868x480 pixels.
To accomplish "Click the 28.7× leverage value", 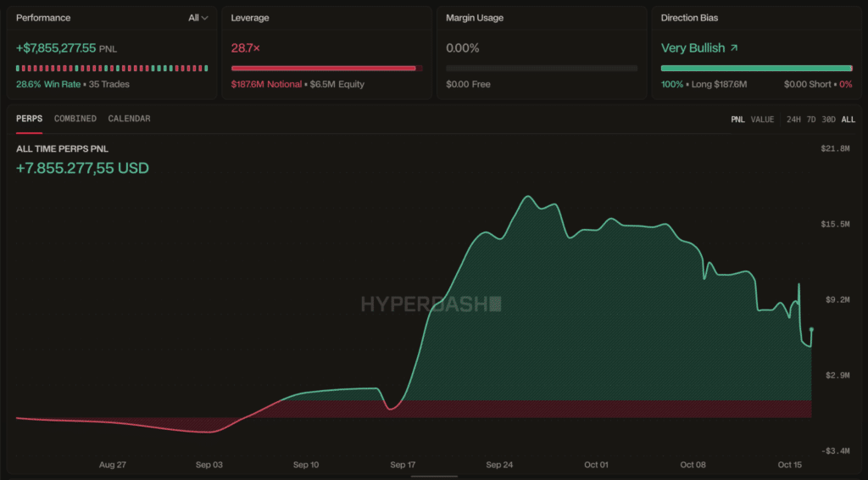I will 245,48.
